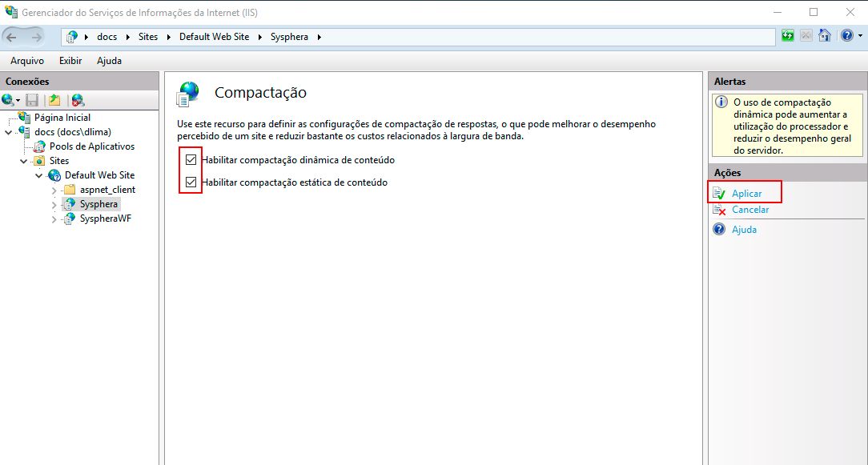Image resolution: width=868 pixels, height=465 pixels.
Task: Click the Ajuda icon in Ações panel
Action: [x=719, y=229]
